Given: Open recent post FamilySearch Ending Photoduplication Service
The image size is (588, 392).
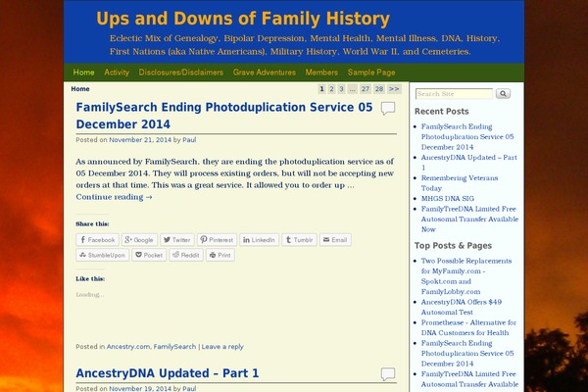Looking at the screenshot, I should point(467,137).
